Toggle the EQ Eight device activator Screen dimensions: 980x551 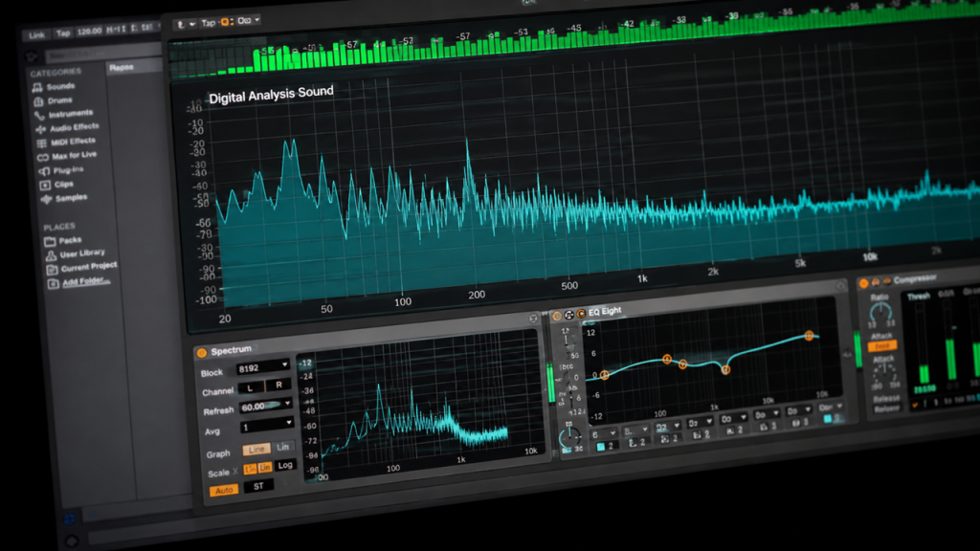pyautogui.click(x=557, y=316)
